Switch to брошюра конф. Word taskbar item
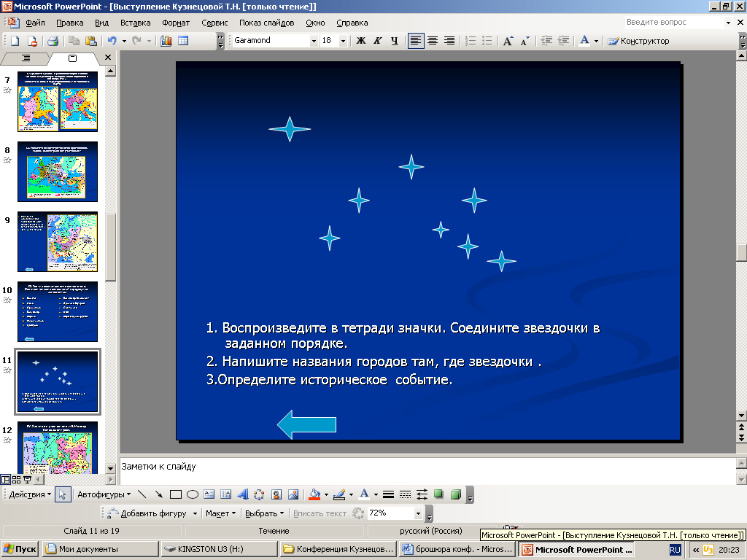Screen dimensions: 747x560 coord(457,549)
